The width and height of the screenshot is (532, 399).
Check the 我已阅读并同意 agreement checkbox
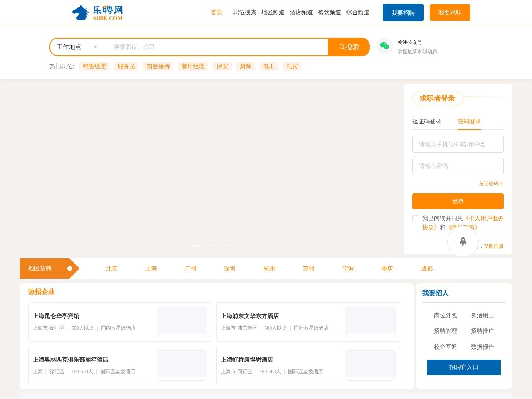(x=415, y=218)
